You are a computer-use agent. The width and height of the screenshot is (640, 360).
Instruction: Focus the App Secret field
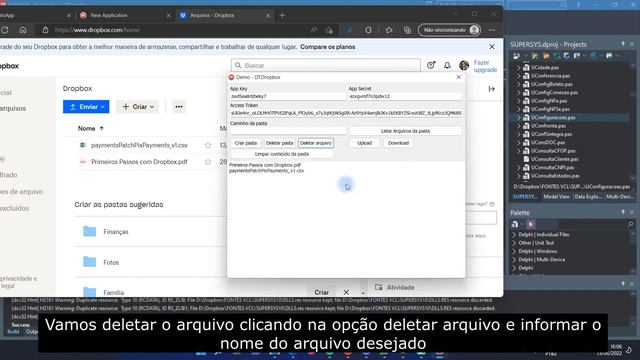tap(405, 96)
